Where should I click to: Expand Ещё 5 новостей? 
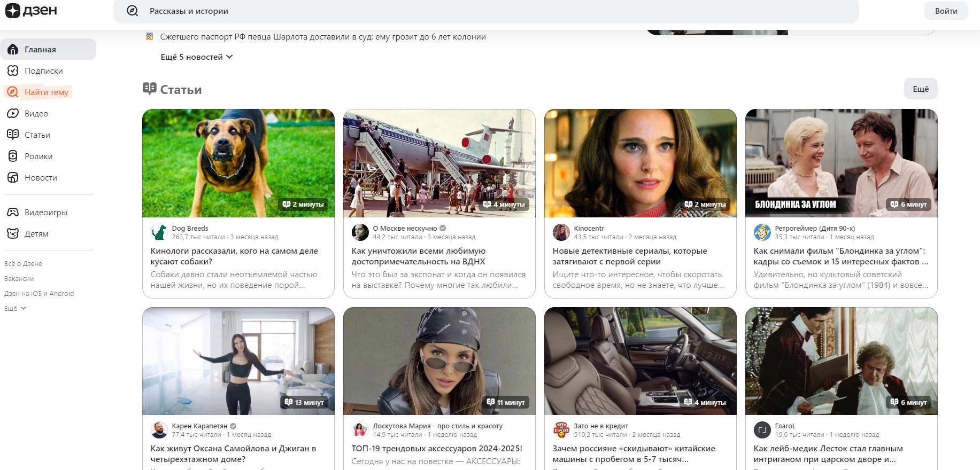click(x=196, y=57)
